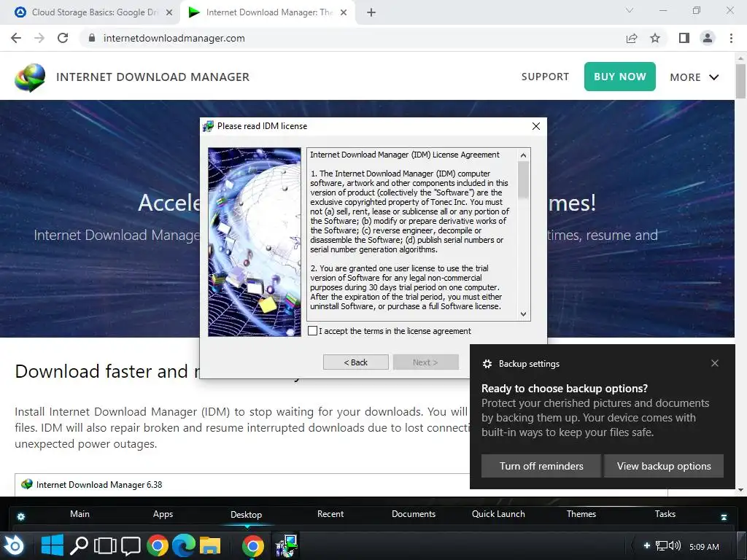Click View backup options

click(x=664, y=466)
